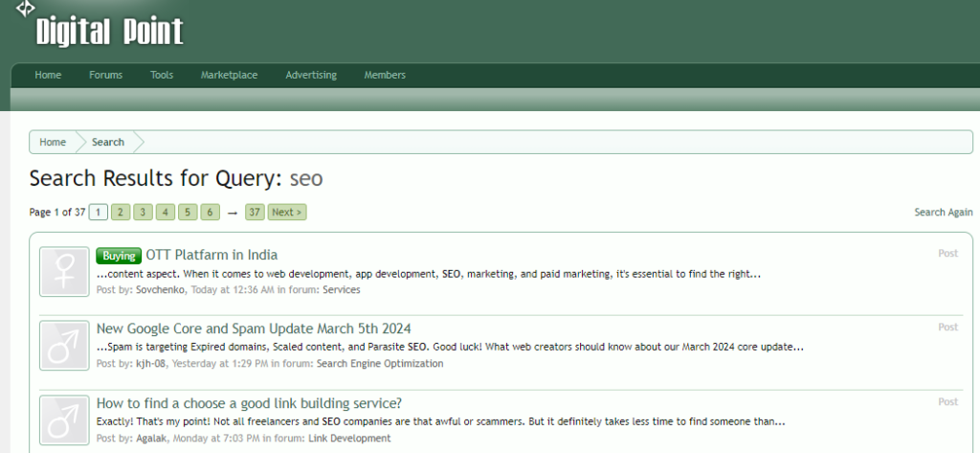Open kjh-08's male avatar icon
This screenshot has height=453, width=980.
point(64,345)
